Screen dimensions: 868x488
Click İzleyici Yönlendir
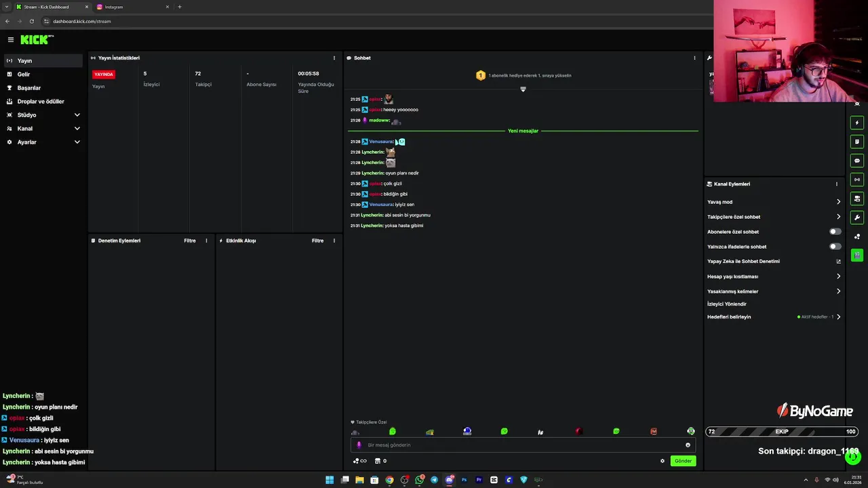coord(727,304)
